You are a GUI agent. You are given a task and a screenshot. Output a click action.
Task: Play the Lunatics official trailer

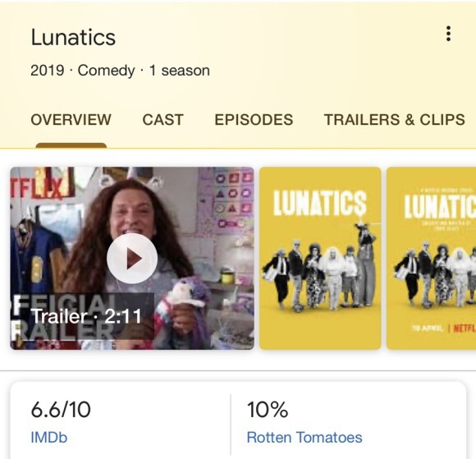[132, 259]
